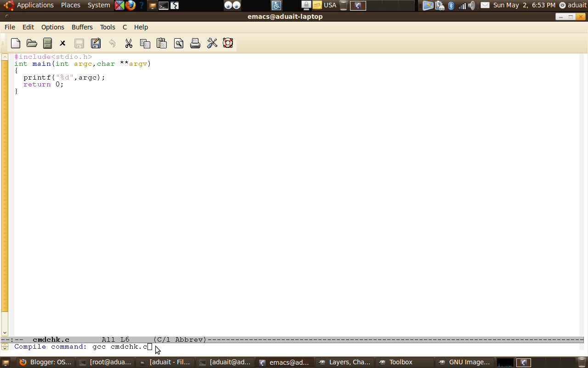Paste from clipboard toolbar icon
This screenshot has height=368, width=588.
click(162, 43)
